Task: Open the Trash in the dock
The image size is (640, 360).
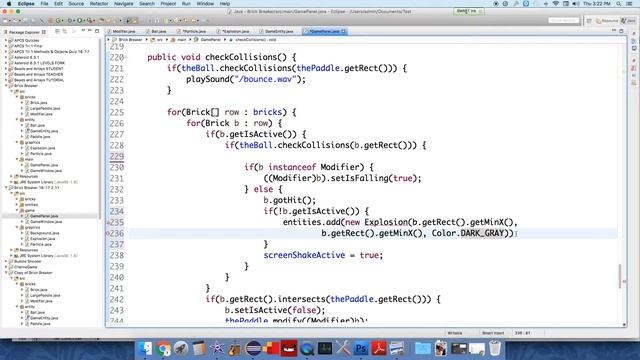Action: 495,349
